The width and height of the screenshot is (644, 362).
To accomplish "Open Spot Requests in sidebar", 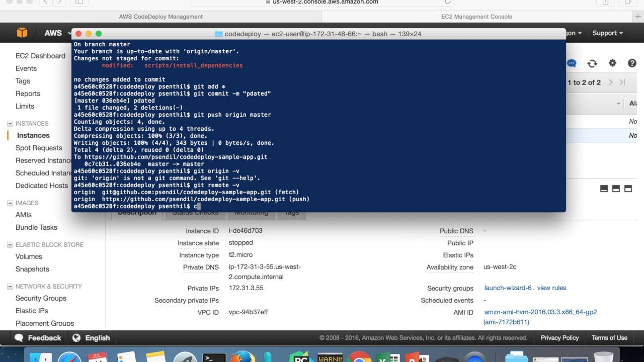I will pos(39,148).
